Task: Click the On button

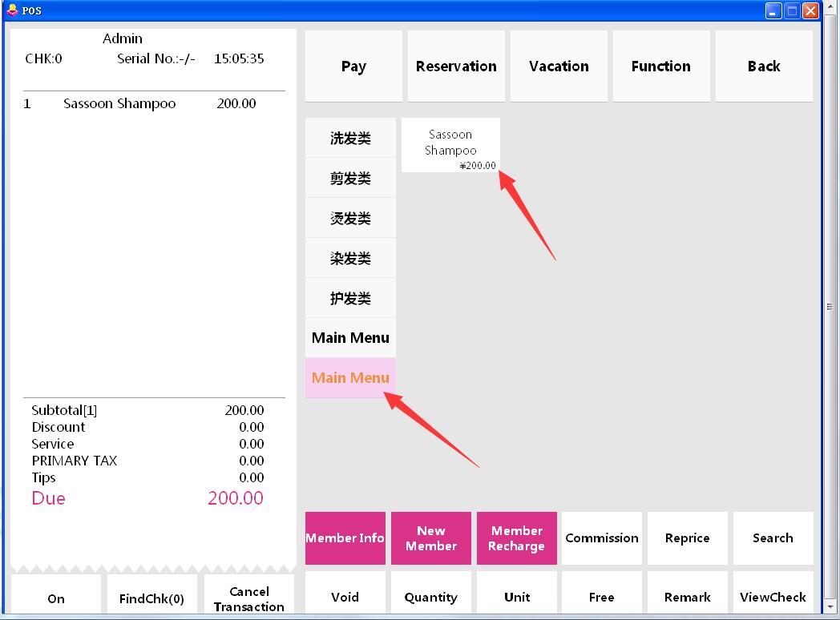Action: (x=56, y=596)
